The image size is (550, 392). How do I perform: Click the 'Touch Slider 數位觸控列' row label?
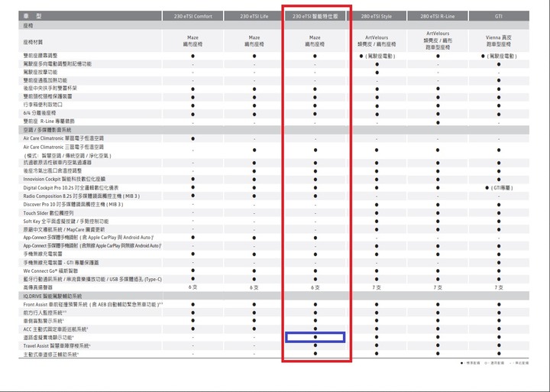pyautogui.click(x=48, y=213)
